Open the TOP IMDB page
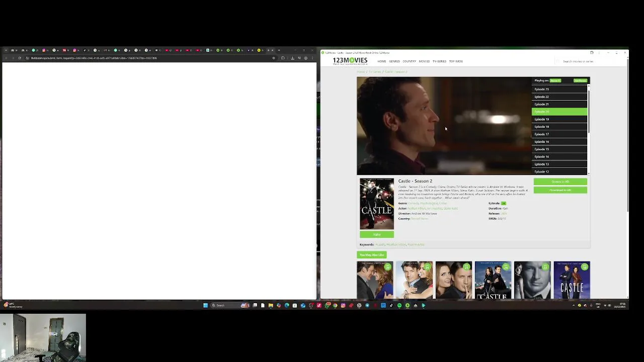Screen dimensions: 644x362 (x=456, y=61)
